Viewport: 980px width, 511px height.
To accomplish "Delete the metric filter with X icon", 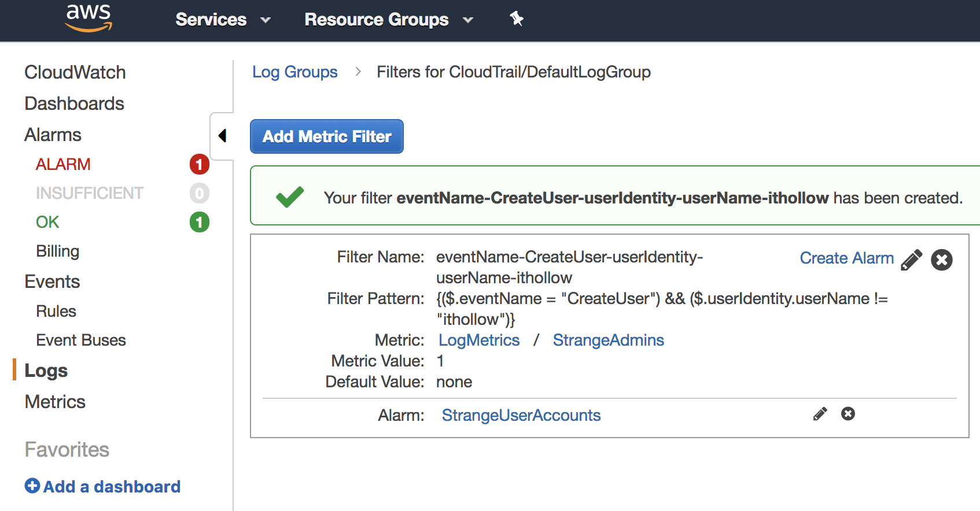I will point(941,260).
